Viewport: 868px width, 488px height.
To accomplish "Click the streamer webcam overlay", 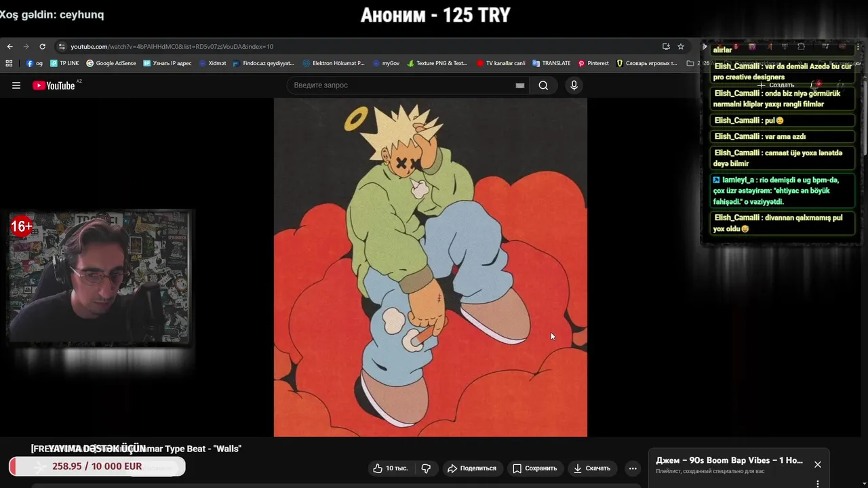I will pyautogui.click(x=100, y=277).
